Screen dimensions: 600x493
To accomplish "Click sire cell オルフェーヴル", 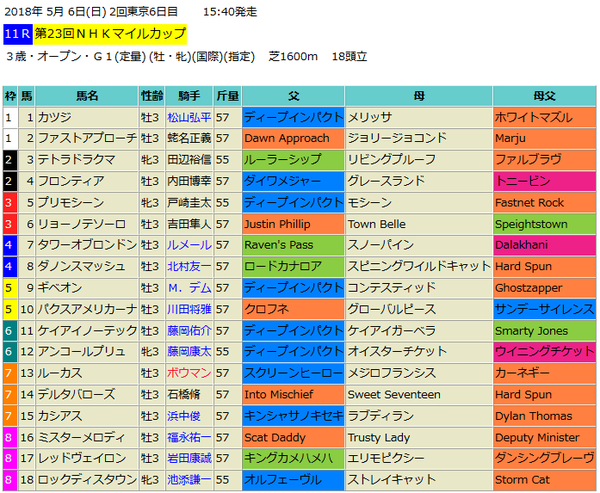I will (293, 480).
